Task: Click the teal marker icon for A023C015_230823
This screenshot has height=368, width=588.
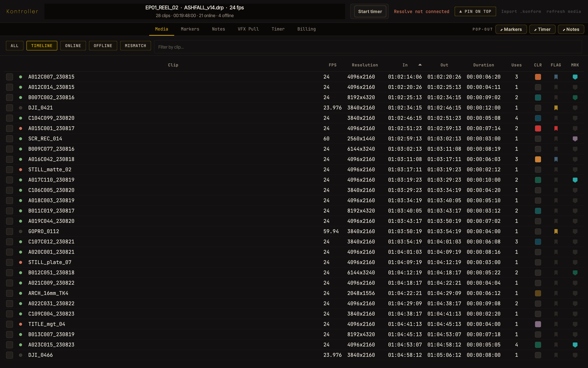Action: tap(575, 345)
